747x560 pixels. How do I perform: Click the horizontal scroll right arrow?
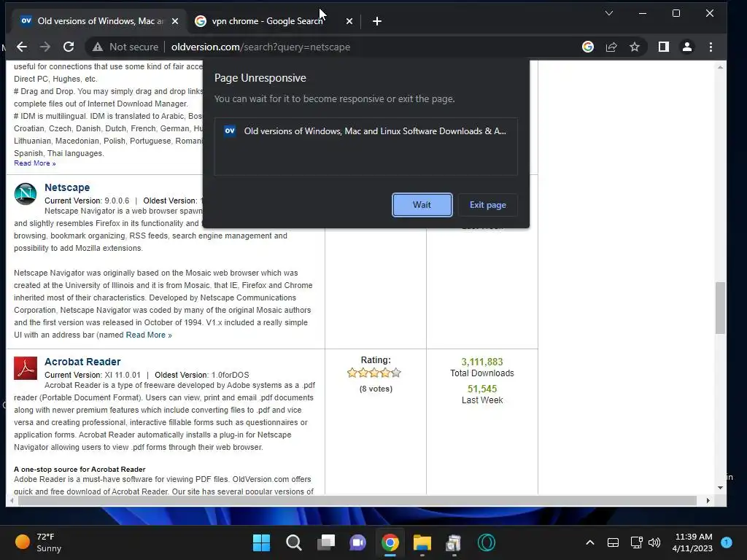click(x=708, y=500)
